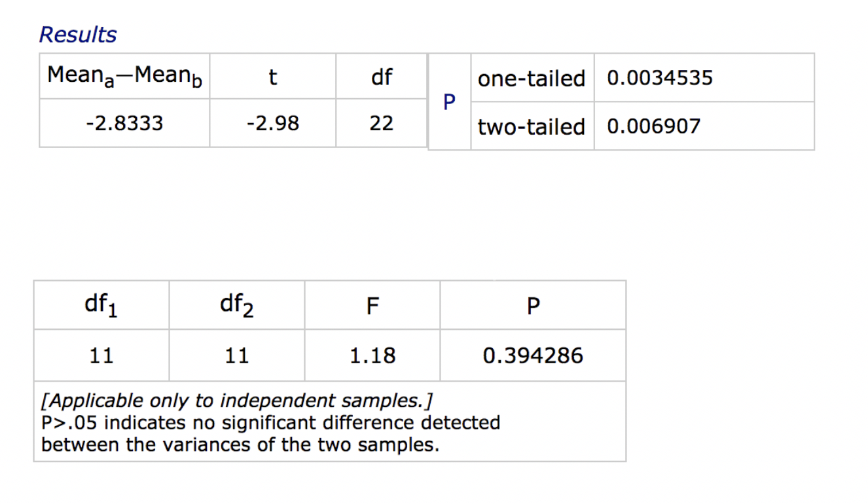Viewport: 868px width, 504px height.
Task: Select the mean difference value -2.8333
Action: (x=124, y=123)
